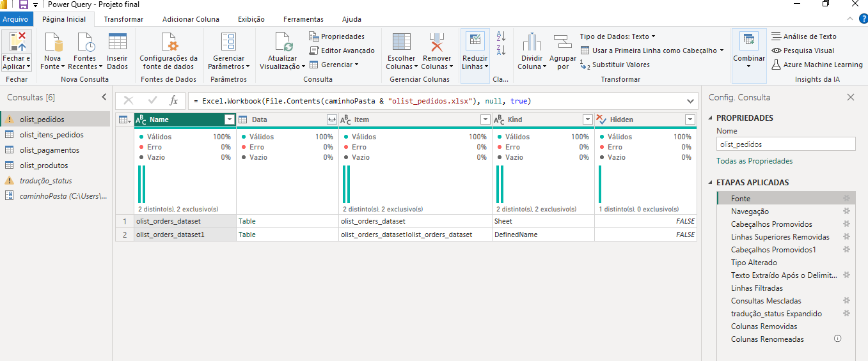The height and width of the screenshot is (361, 868).
Task: Click the Inserir Dados icon
Action: pos(117,42)
